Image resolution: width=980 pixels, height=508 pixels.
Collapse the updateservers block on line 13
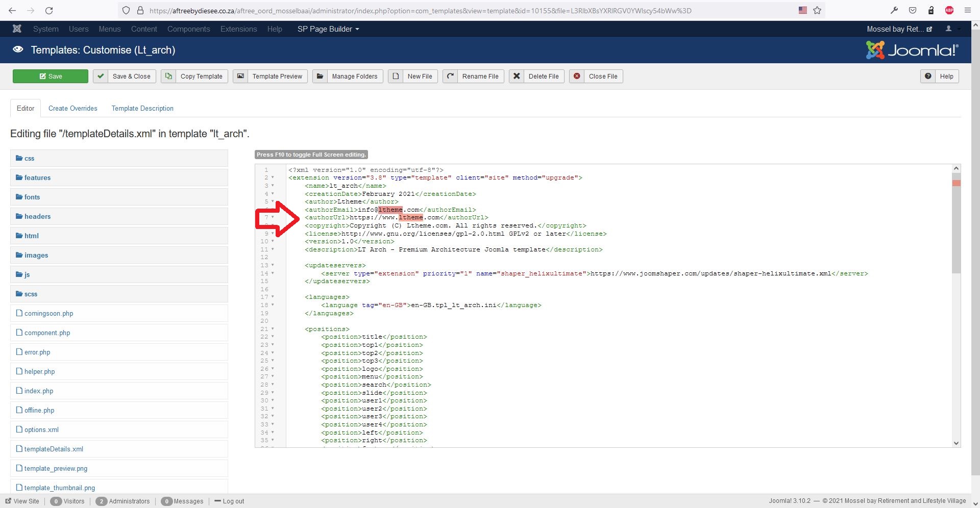click(x=273, y=266)
